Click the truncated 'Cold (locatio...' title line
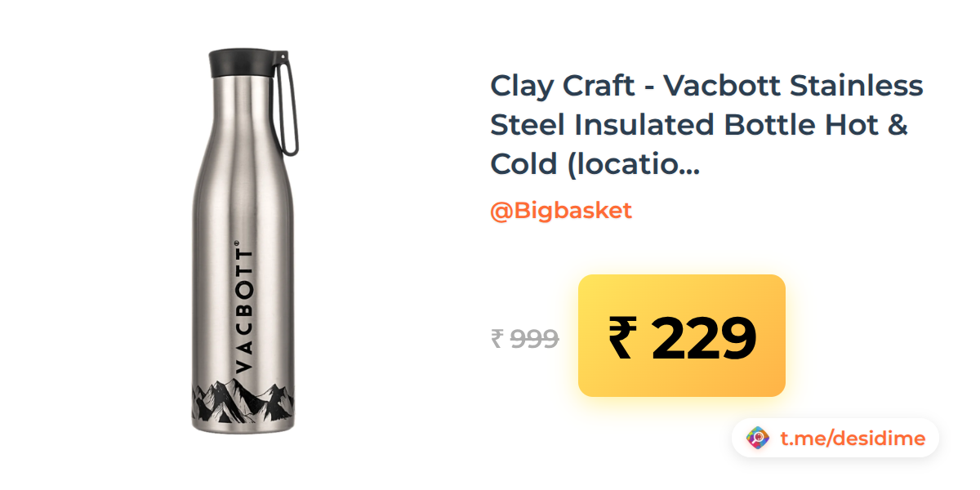The height and width of the screenshot is (490, 980). 595,165
